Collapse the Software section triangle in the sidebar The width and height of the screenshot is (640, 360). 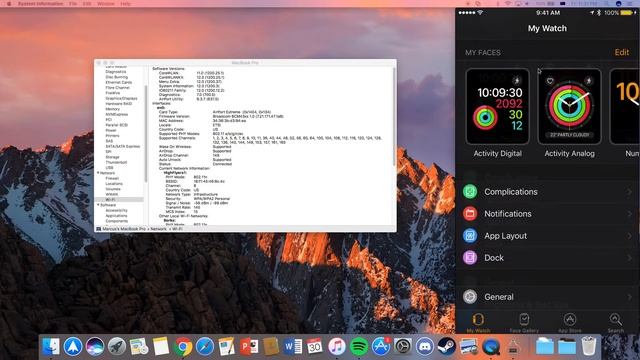98,205
